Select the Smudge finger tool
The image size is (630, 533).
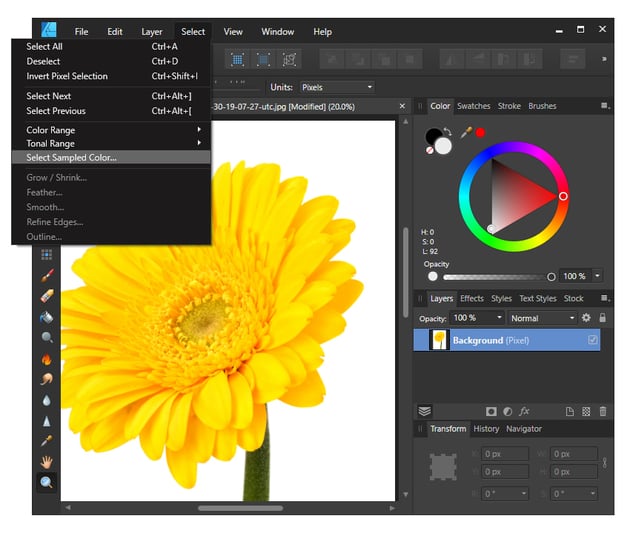pyautogui.click(x=47, y=379)
